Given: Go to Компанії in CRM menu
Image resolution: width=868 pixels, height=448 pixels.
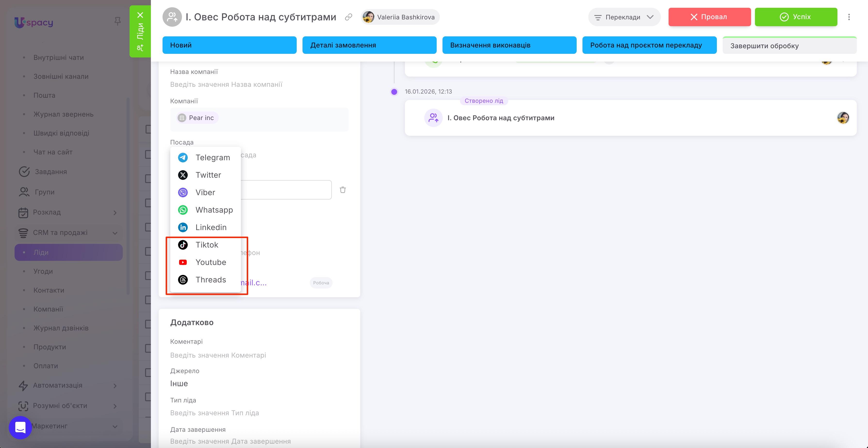Looking at the screenshot, I should pos(48,309).
